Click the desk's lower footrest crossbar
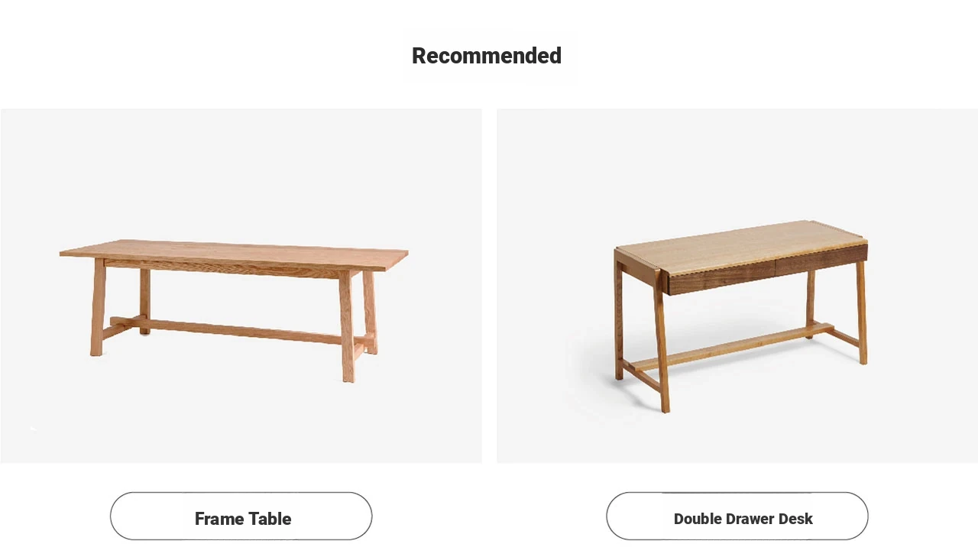Screen dimensions: 978x560 (733, 346)
